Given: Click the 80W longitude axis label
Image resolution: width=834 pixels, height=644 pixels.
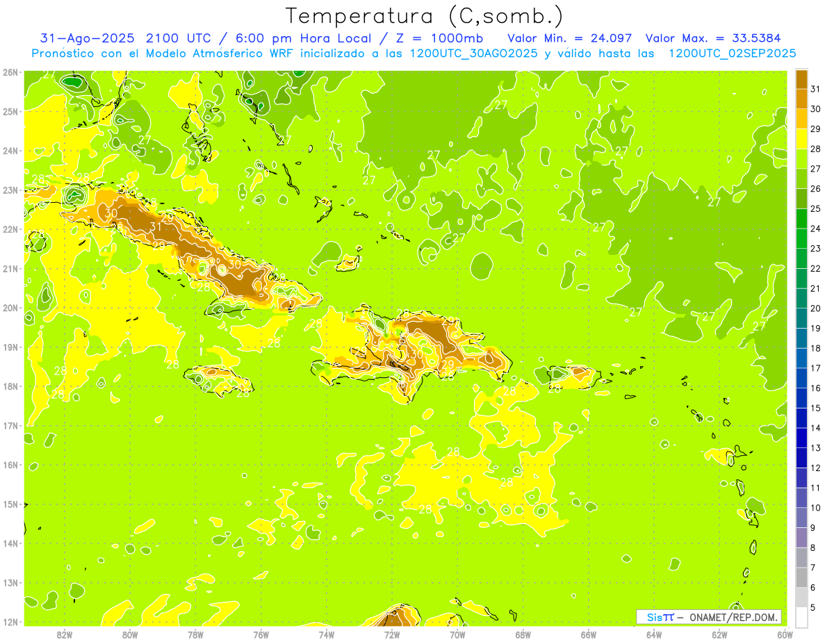Looking at the screenshot, I should click(x=130, y=634).
